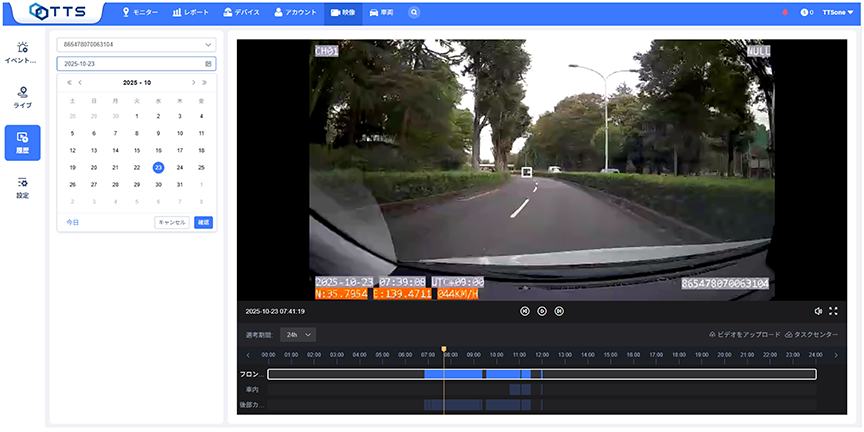Viewport: 864px width, 432px height.
Task: Click the 今日 today link
Action: pos(72,222)
